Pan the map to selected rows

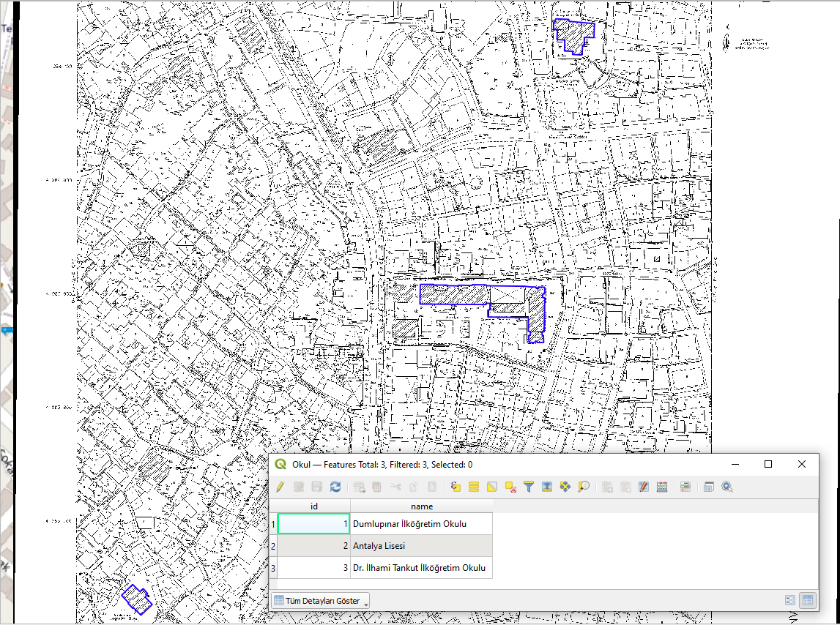(x=565, y=487)
